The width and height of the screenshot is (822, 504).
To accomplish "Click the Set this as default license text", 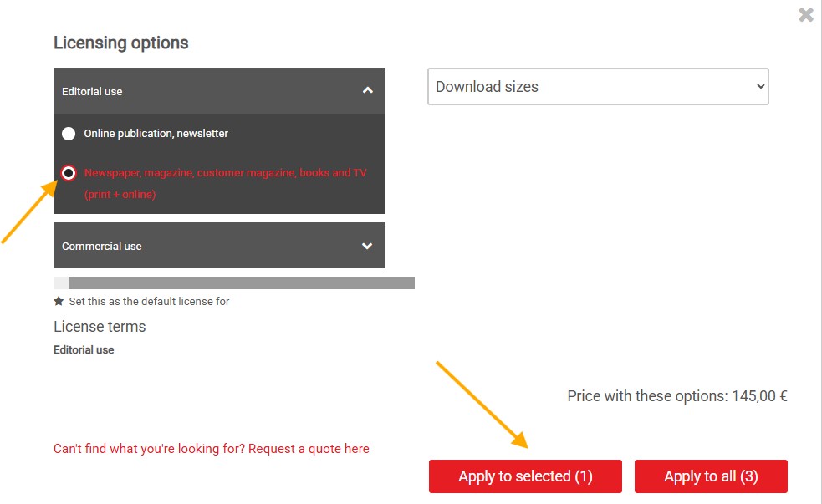I will coord(149,301).
